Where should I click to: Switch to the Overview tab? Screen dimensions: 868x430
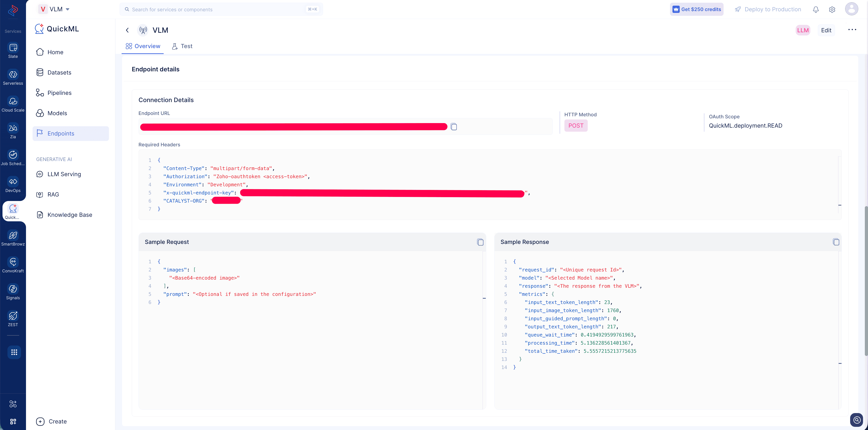143,46
